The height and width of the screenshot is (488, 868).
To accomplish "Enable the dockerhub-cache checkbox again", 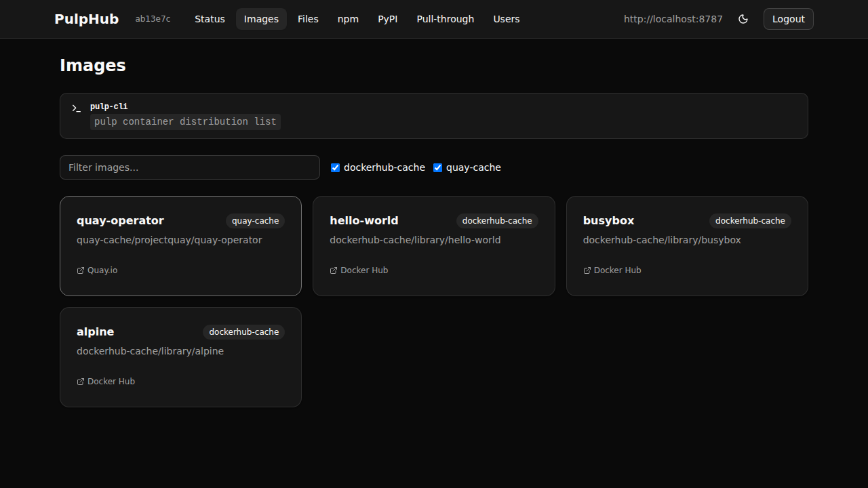I will tap(335, 167).
